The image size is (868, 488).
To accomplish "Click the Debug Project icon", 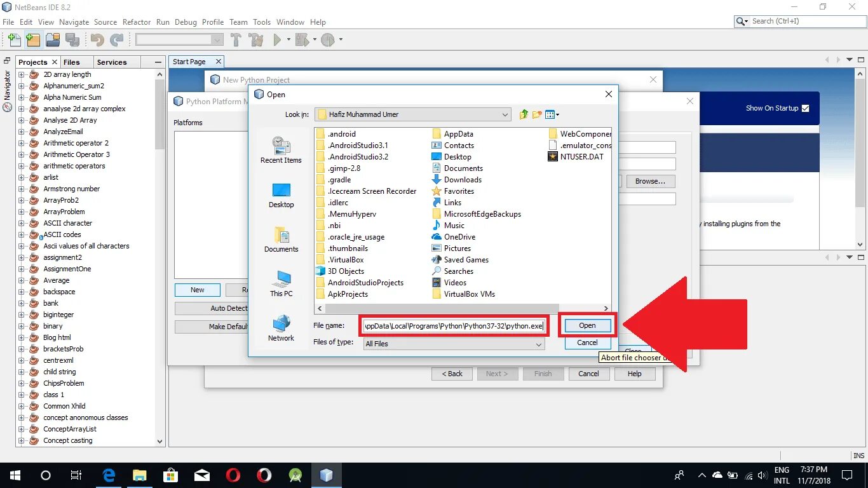I will [x=301, y=40].
